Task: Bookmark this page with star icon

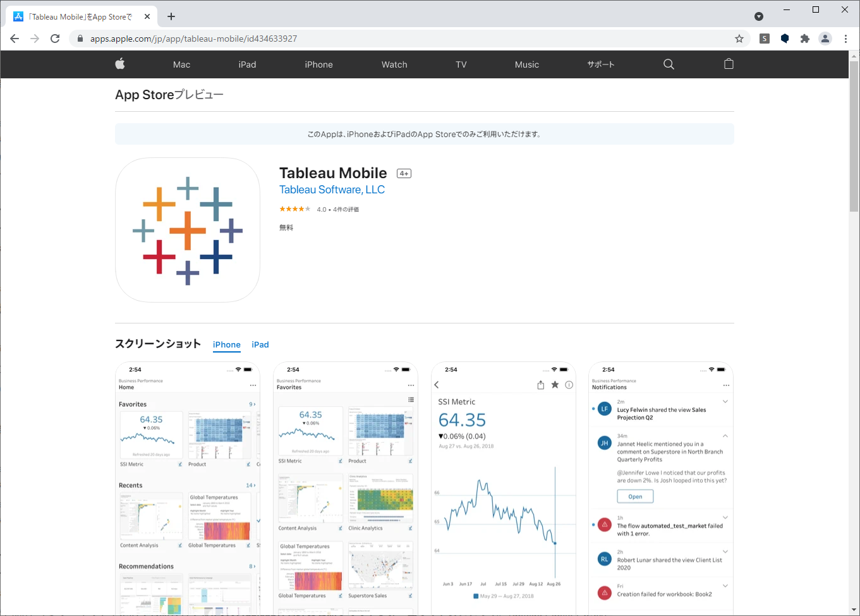Action: (739, 39)
